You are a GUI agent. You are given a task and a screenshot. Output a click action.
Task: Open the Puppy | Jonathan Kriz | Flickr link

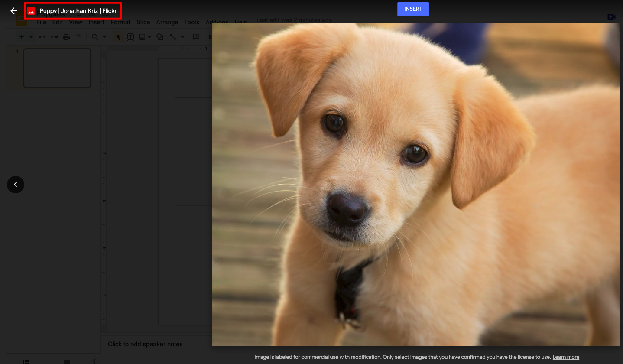tap(78, 11)
